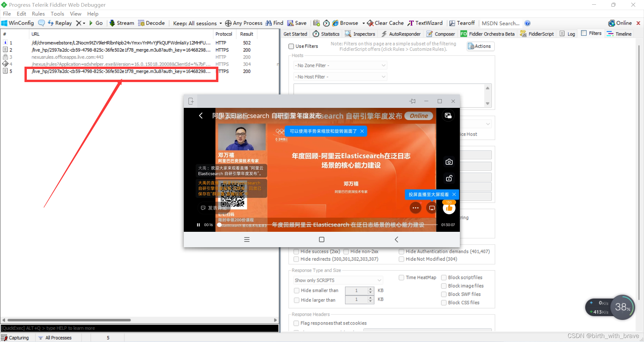Check Block SWF files
Viewport: 644px width, 342px height.
pos(444,294)
